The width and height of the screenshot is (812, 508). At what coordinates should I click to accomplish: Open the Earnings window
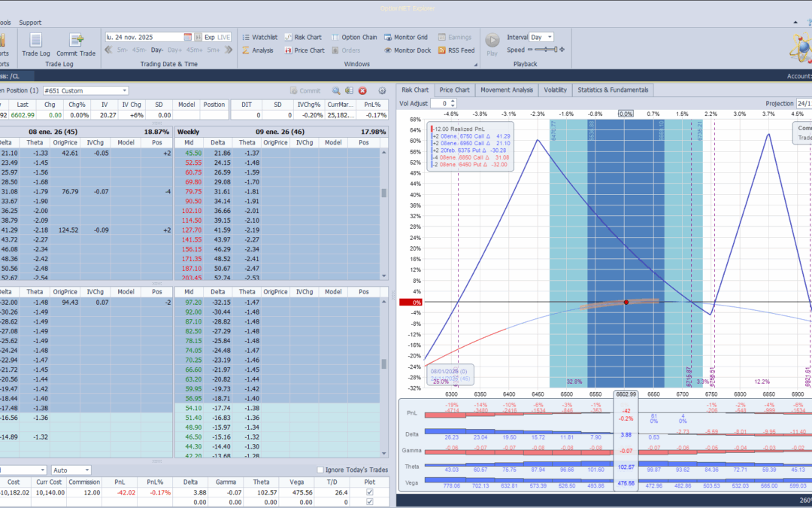tap(455, 38)
